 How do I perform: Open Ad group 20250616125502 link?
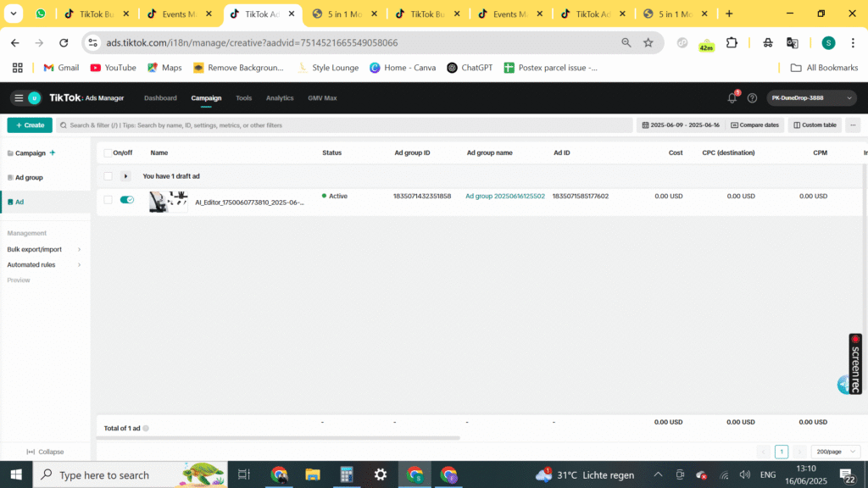pyautogui.click(x=505, y=197)
